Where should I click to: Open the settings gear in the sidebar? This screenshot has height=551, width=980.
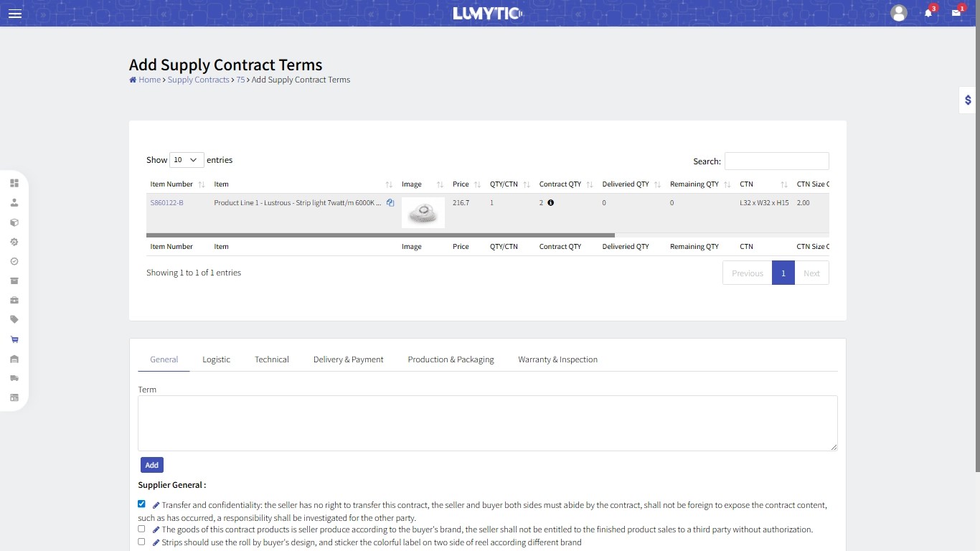click(14, 242)
